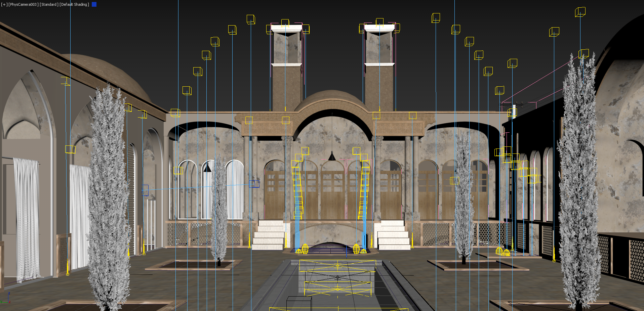Select the left wind tower
This screenshot has height=311, width=644.
[286, 77]
